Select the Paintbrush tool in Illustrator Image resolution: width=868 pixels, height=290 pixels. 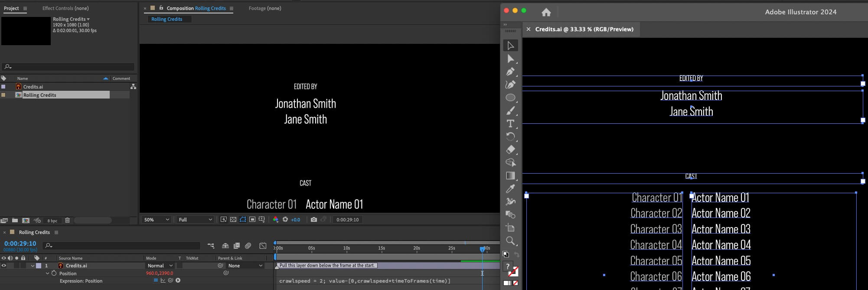pos(510,111)
